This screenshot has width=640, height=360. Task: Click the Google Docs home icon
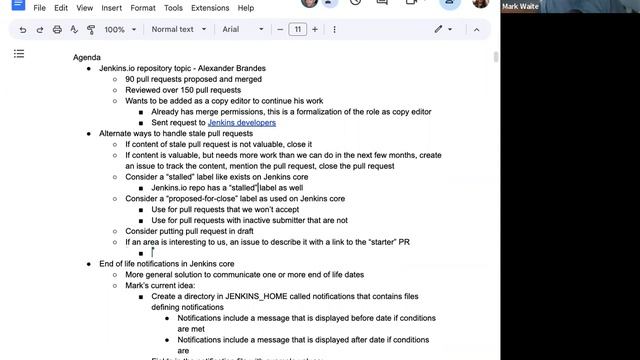(x=18, y=4)
